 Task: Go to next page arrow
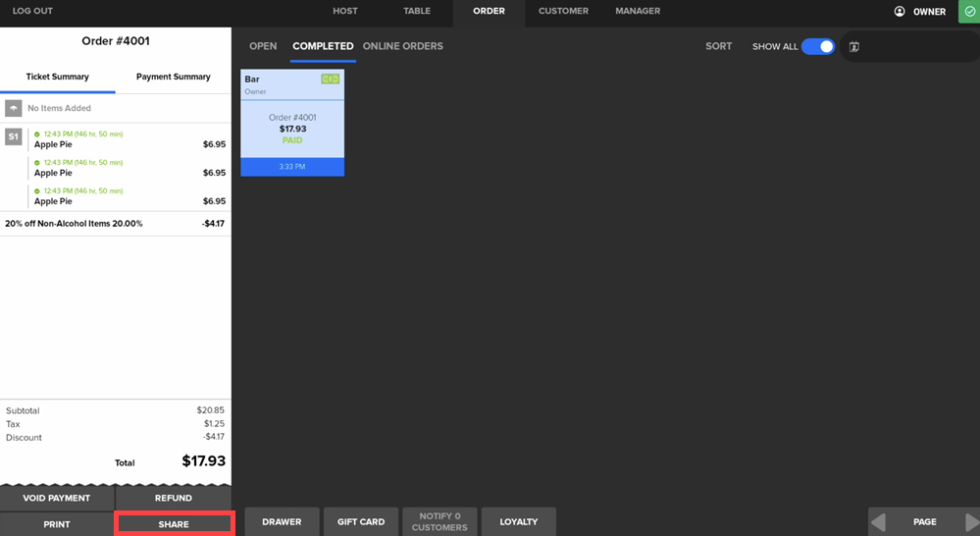(x=972, y=521)
